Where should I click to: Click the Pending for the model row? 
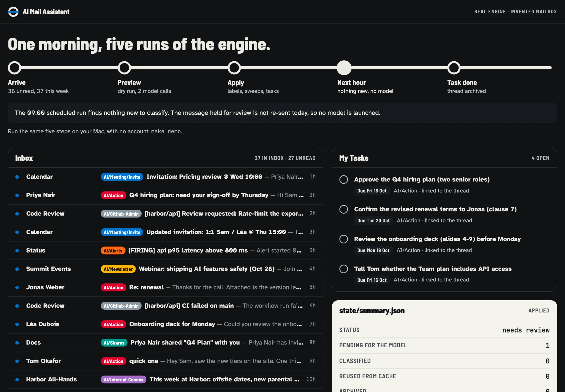pos(444,345)
